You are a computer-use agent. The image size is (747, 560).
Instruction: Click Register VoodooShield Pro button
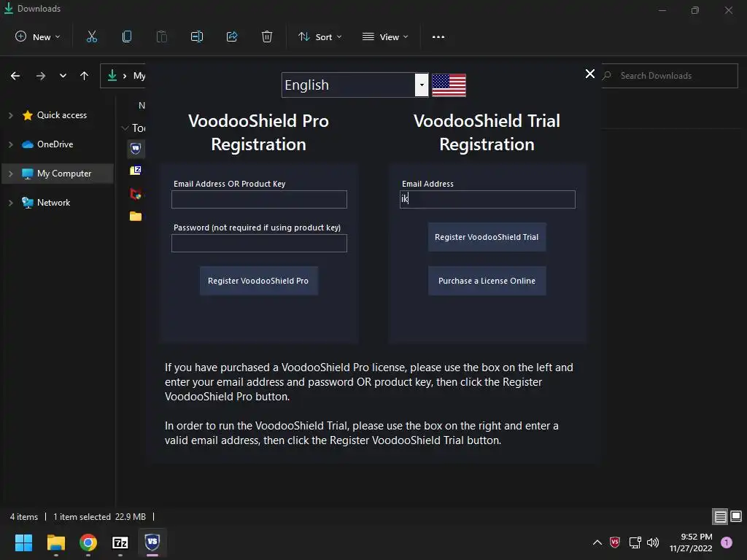(259, 281)
